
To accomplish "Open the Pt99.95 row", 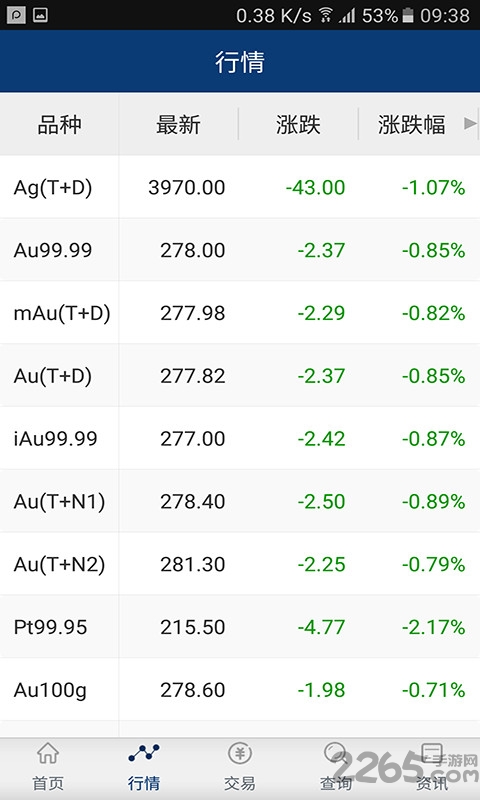I will [240, 627].
